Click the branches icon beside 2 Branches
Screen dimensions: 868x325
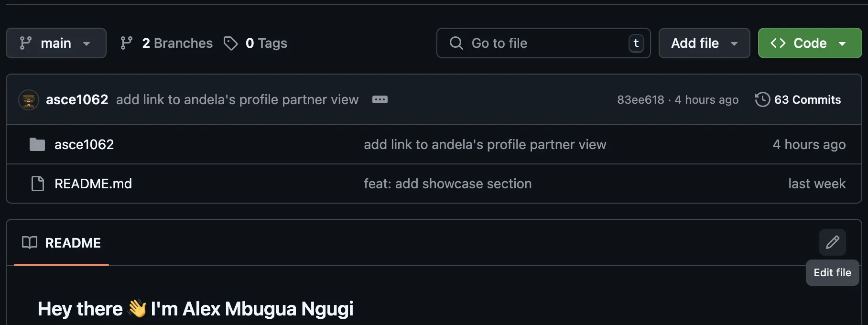(127, 43)
